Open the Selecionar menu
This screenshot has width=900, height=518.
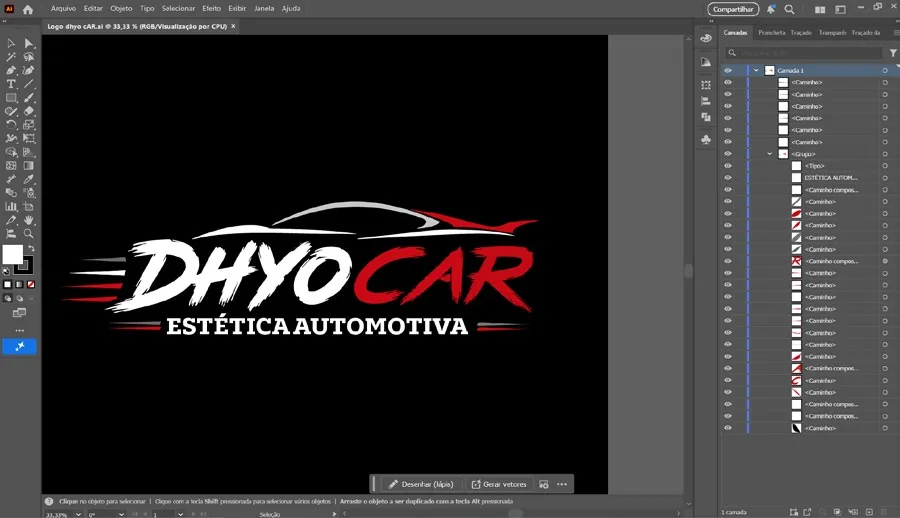tap(179, 9)
